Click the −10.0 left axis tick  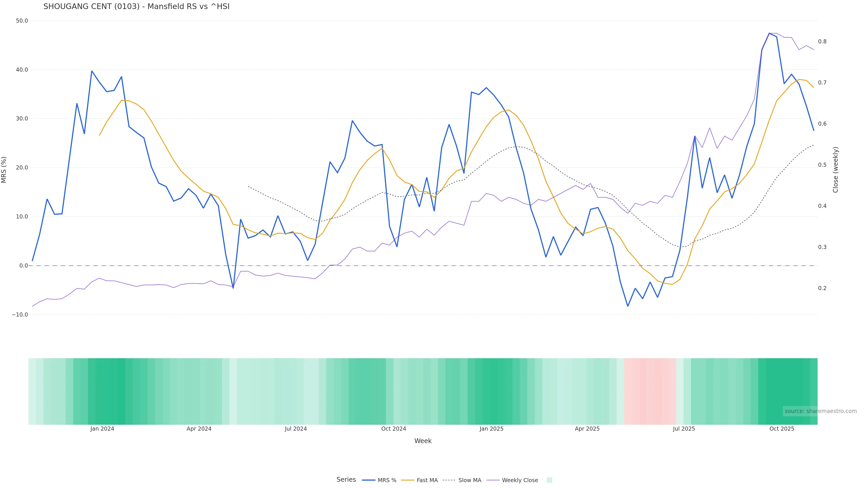tap(20, 314)
